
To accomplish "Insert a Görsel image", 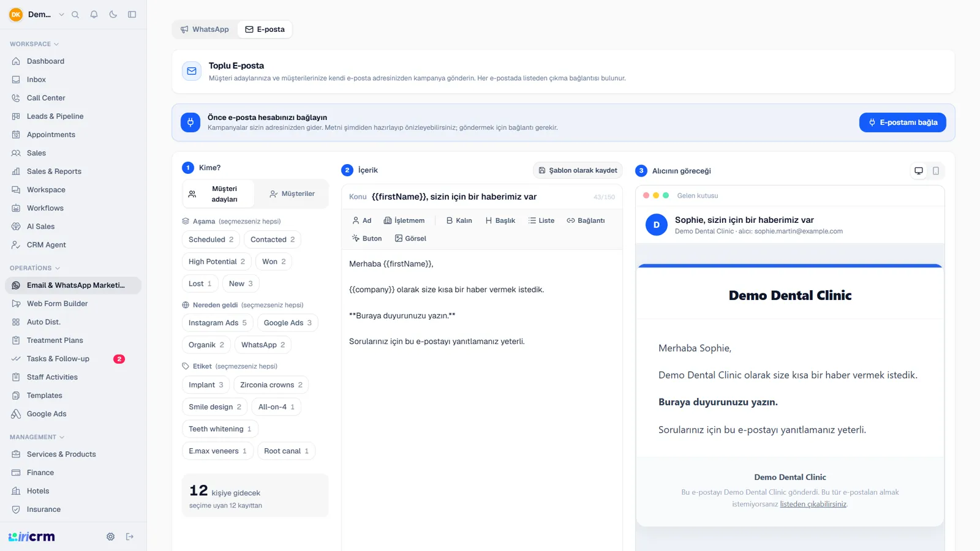I will 410,239.
